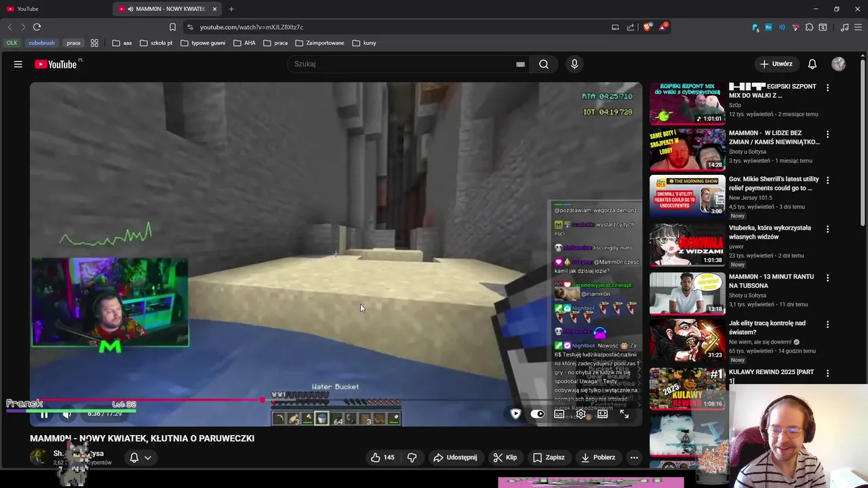
Task: Open the channel avatar below video title
Action: click(x=39, y=457)
